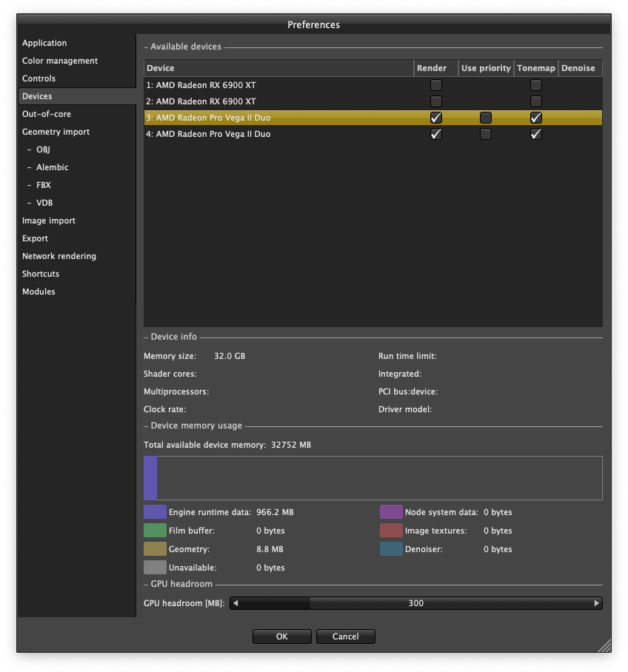This screenshot has height=672, width=628.
Task: Enable Tonemap for device 2 RX 6900 XT
Action: click(x=535, y=101)
